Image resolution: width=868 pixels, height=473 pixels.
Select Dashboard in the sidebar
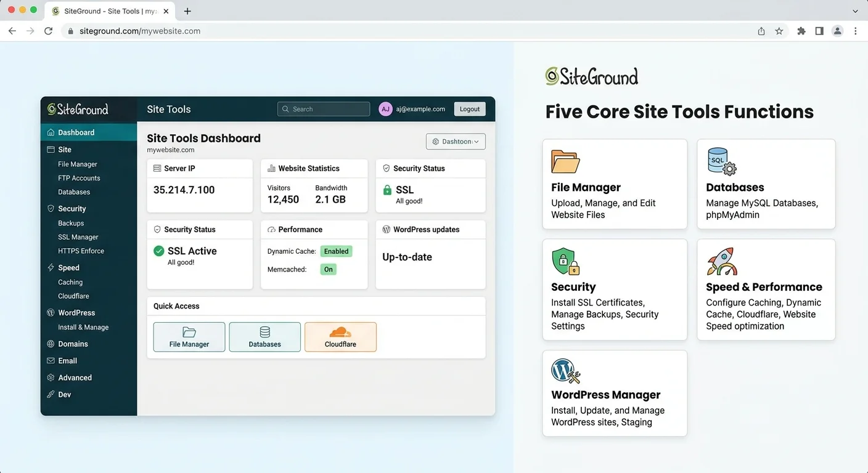(x=76, y=132)
